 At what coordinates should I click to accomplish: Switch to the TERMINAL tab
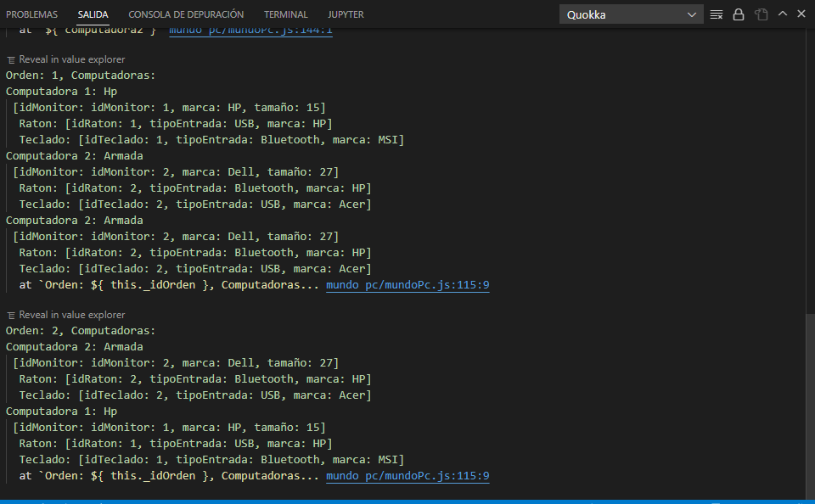(285, 14)
